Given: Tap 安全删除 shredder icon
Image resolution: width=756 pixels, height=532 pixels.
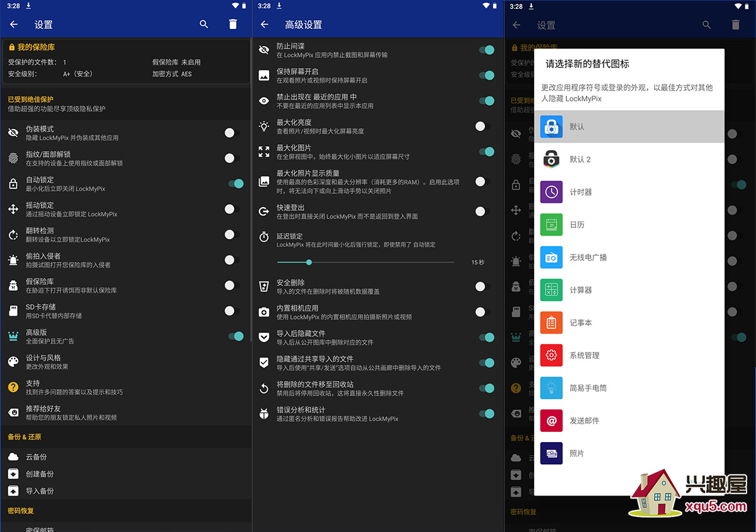Looking at the screenshot, I should (264, 287).
